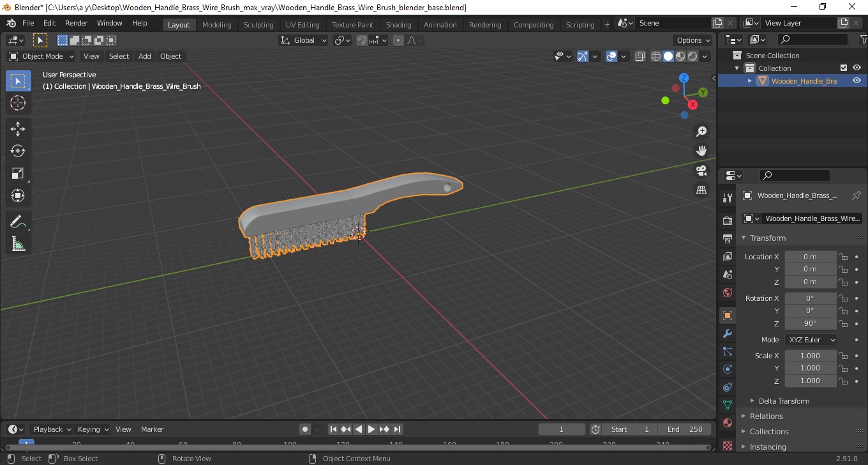This screenshot has width=868, height=465.
Task: Open the Render properties tab
Action: (728, 221)
